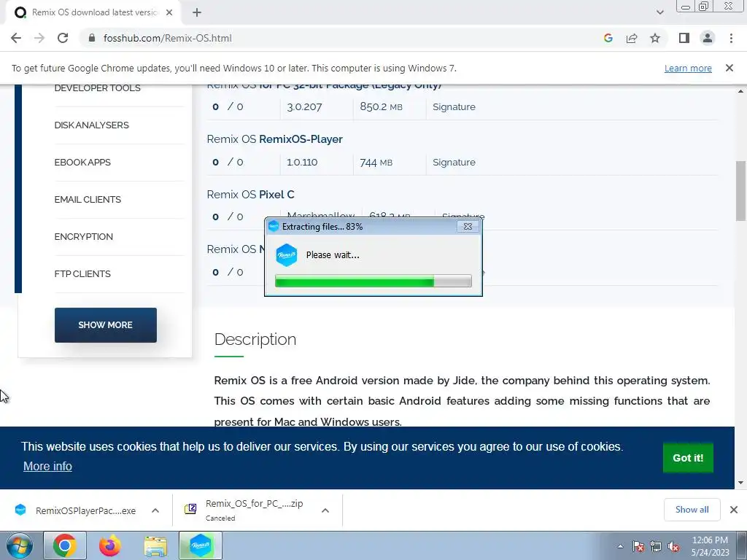The height and width of the screenshot is (560, 747).
Task: Open the EBOOK APPS category
Action: [82, 163]
